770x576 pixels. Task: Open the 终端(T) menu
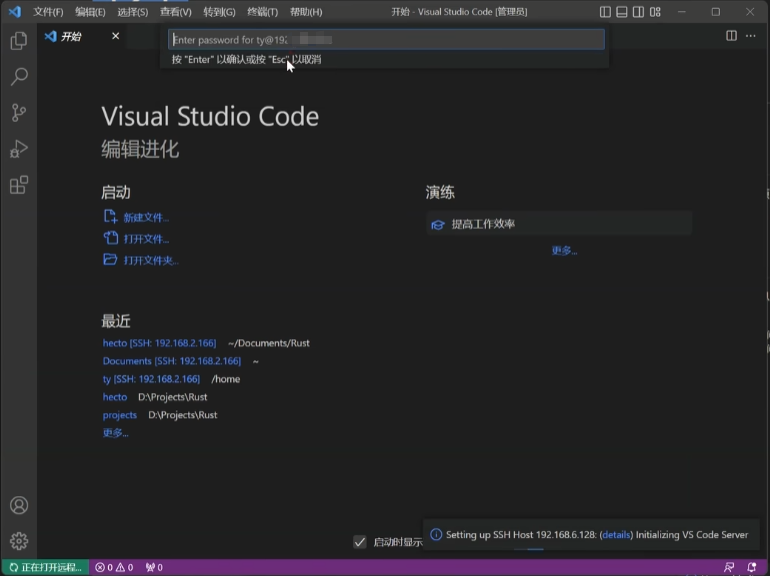tap(262, 12)
